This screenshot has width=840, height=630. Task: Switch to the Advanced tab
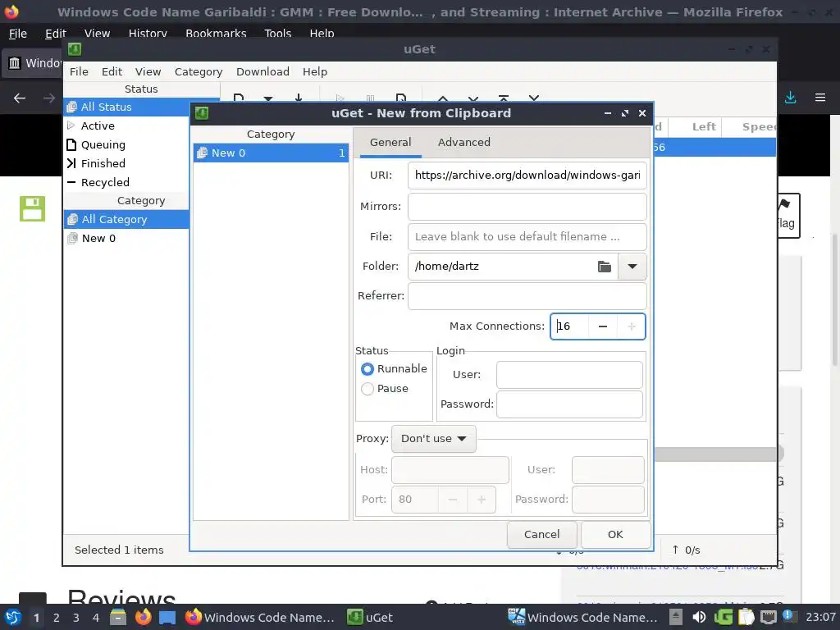coord(464,142)
